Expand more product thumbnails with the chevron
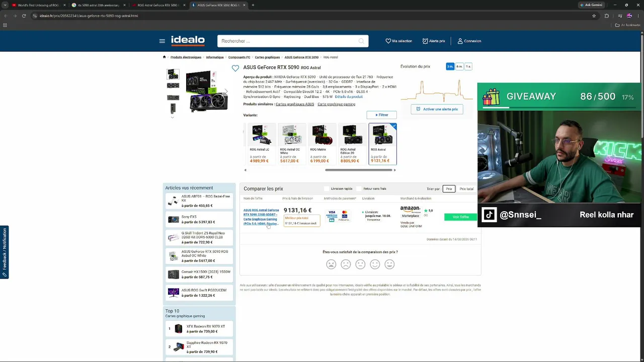The width and height of the screenshot is (644, 362). pos(173,118)
